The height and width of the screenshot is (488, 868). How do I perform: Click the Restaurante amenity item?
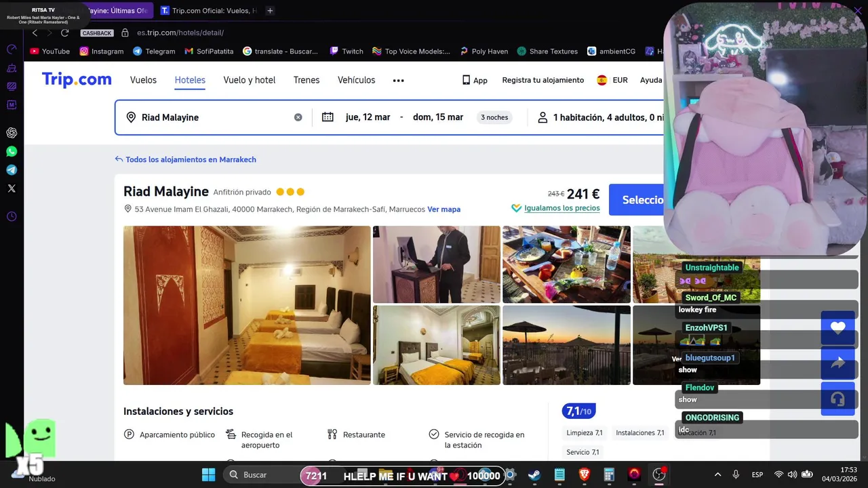pyautogui.click(x=357, y=434)
